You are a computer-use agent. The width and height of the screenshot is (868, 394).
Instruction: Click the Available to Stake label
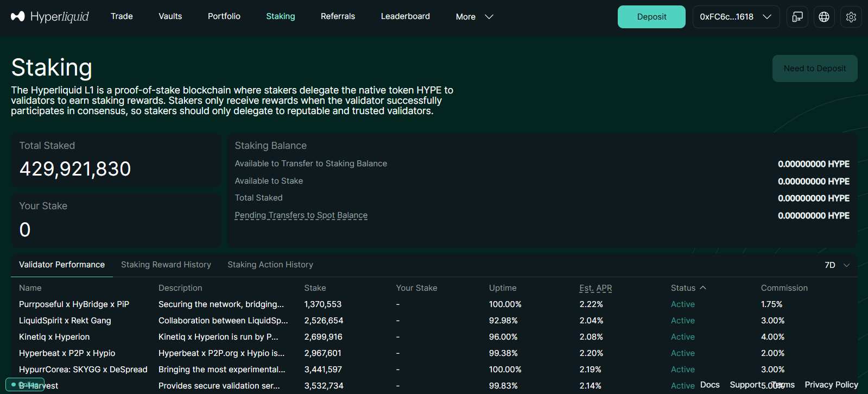click(x=269, y=181)
